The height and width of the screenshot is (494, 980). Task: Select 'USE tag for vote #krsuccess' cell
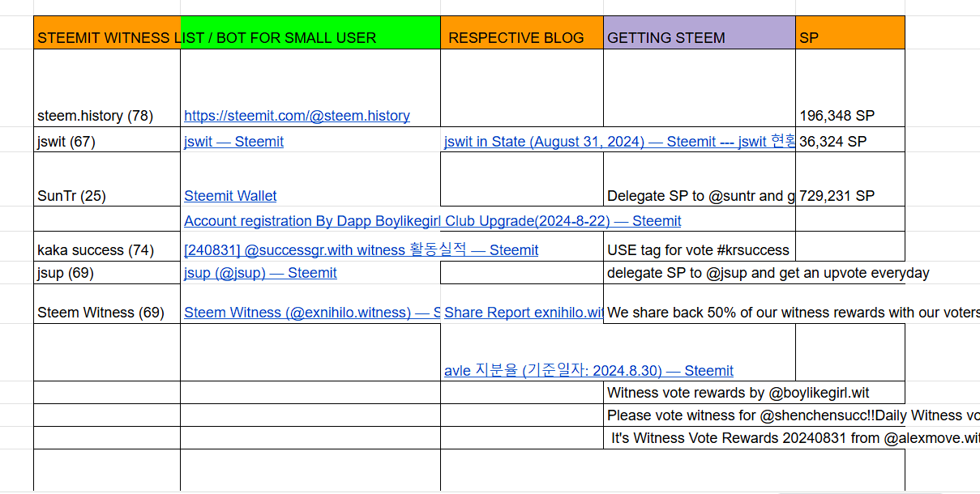click(700, 246)
